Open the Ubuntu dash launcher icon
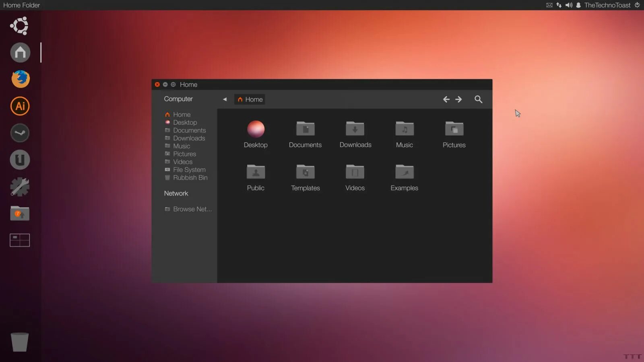Viewport: 644px width, 362px height. (x=19, y=26)
